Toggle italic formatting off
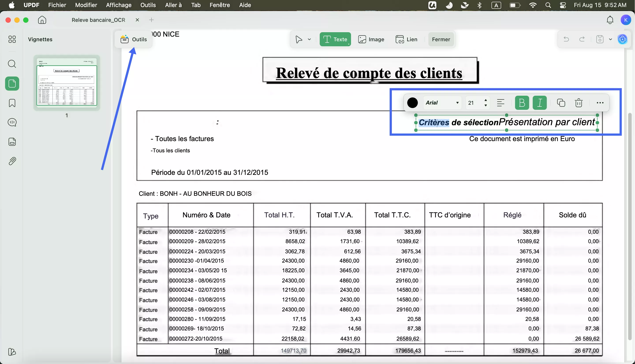The width and height of the screenshot is (635, 364). tap(540, 103)
